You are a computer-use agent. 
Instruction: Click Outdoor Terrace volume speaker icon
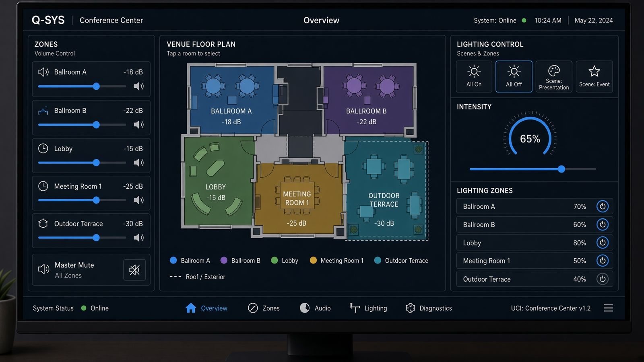pos(138,237)
